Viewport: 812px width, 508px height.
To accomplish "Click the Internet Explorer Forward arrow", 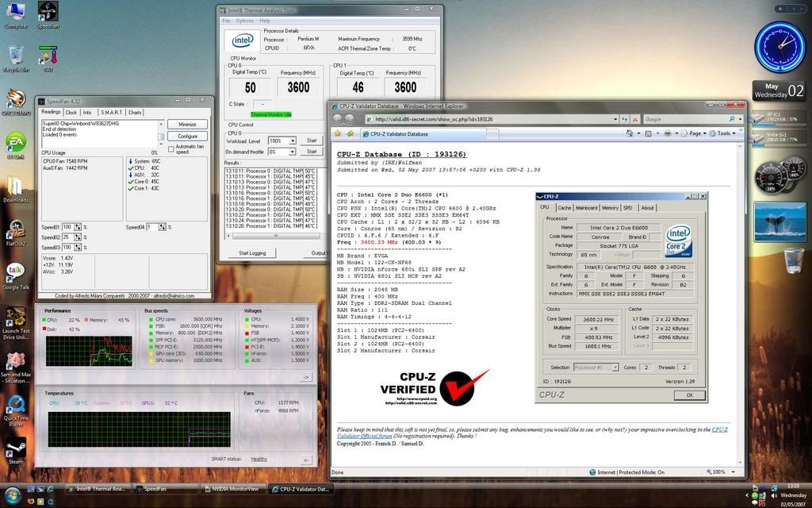I will [x=350, y=119].
